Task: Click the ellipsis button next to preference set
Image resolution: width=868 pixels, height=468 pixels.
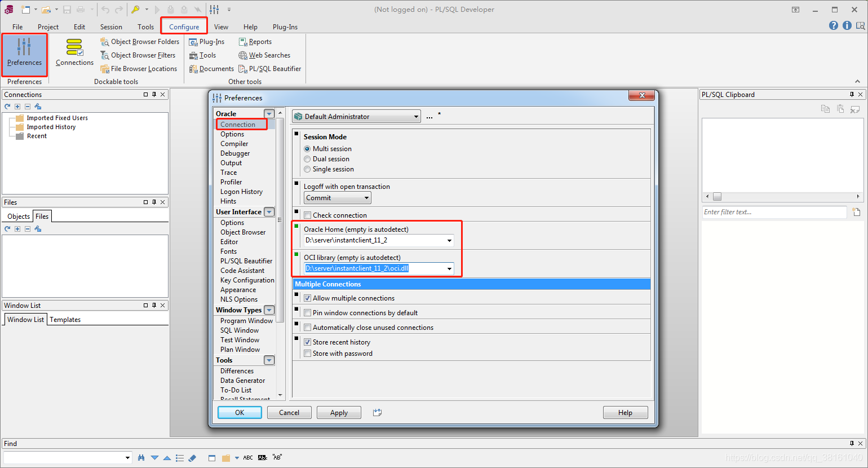Action: [x=429, y=117]
